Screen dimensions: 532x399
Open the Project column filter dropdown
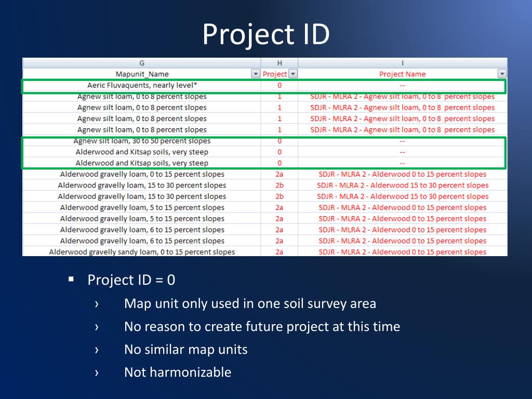tap(293, 74)
